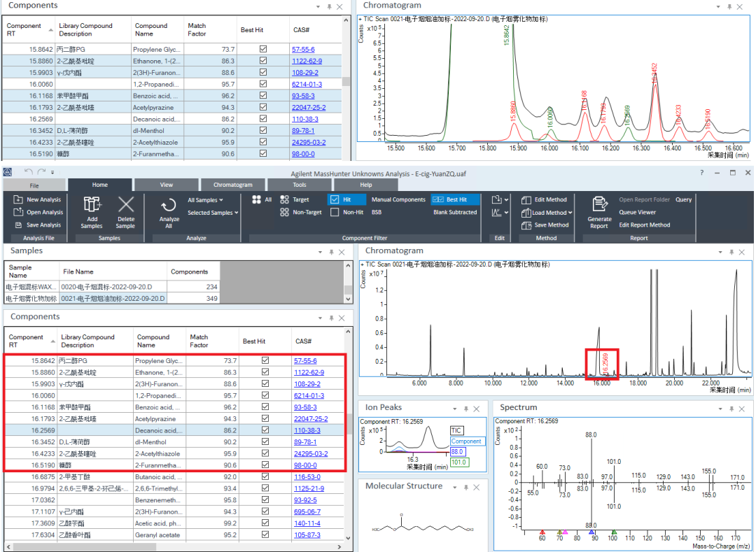Click the Open Analysis icon
Viewport: 756px width, 552px height.
coord(18,212)
